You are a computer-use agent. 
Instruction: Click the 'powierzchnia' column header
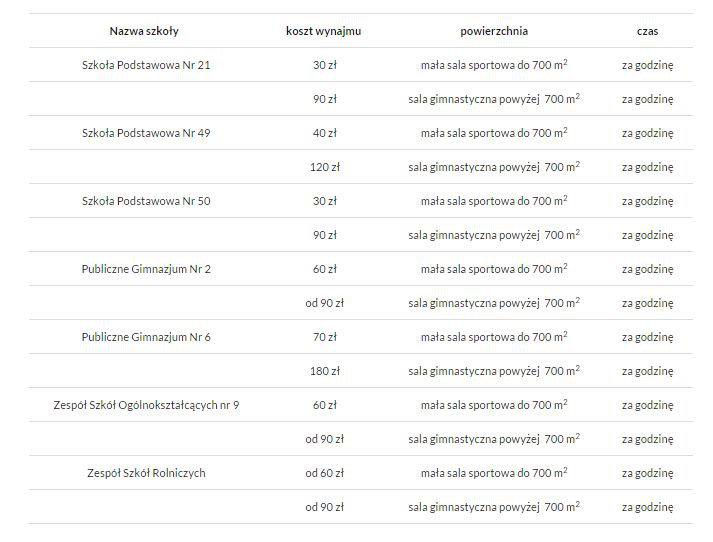point(494,31)
